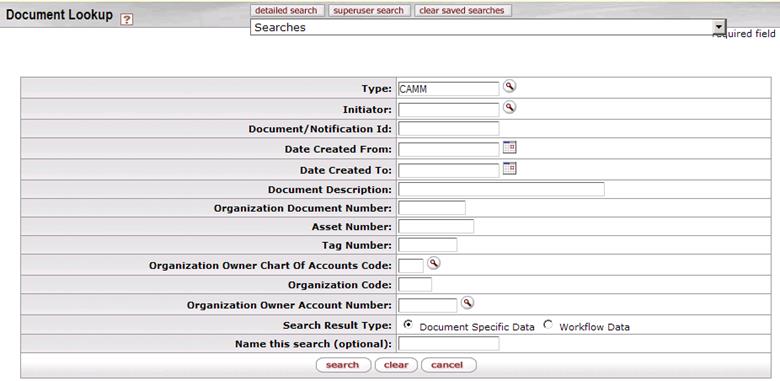Viewport: 780px width, 381px height.
Task: Select the Workflow Data radio button
Action: click(548, 325)
